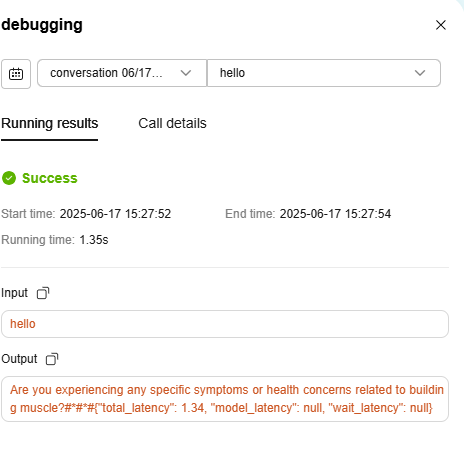Click inside the Input box containing hello

[225, 324]
